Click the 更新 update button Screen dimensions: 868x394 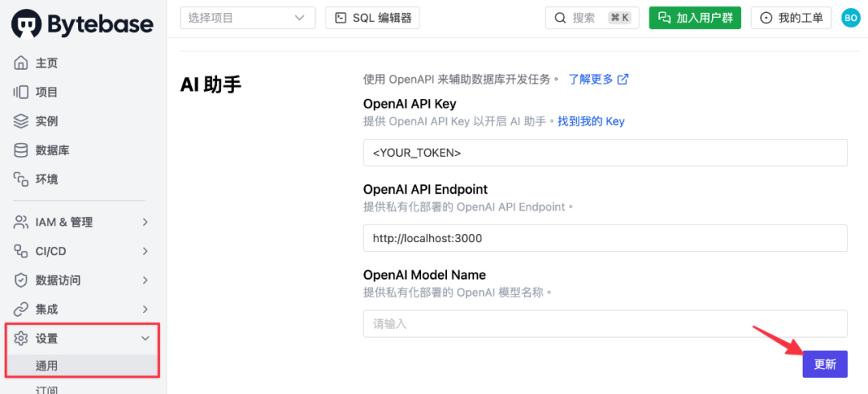click(x=825, y=364)
